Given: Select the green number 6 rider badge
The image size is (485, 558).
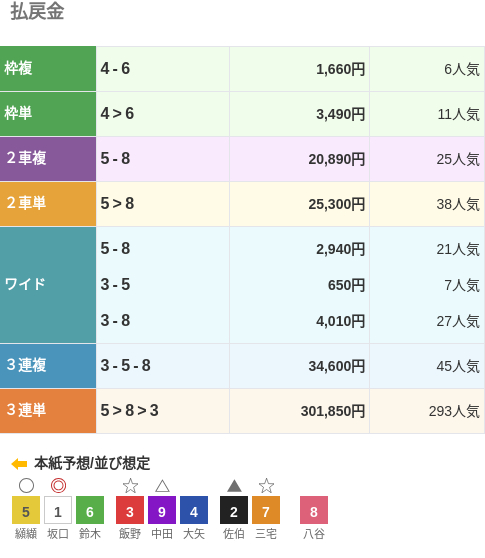Looking at the screenshot, I should 90,510.
